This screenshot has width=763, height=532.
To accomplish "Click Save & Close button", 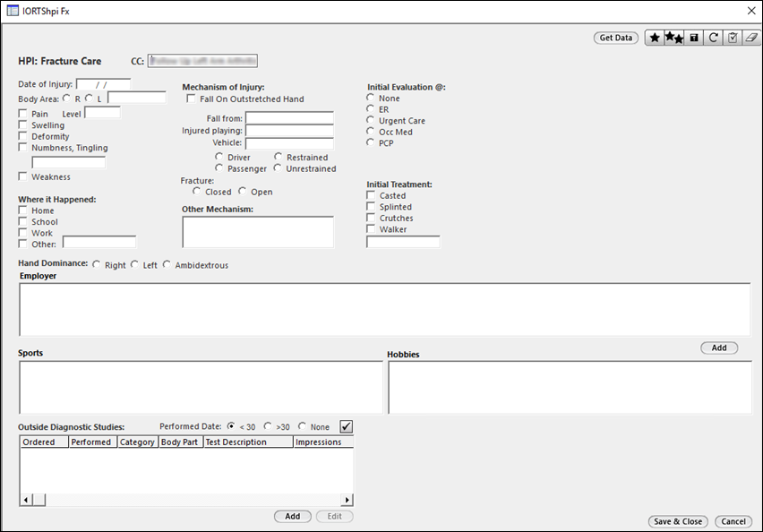I will point(678,521).
